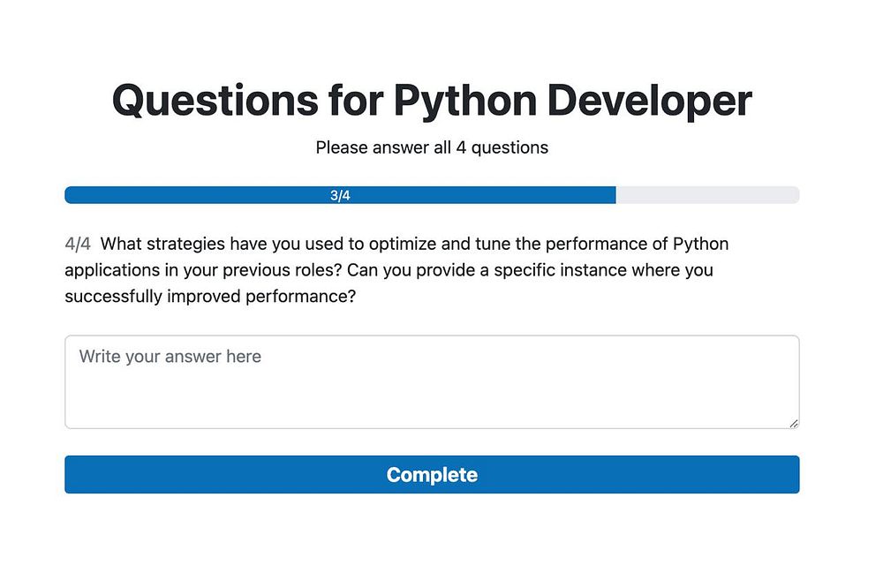Click the Please answer all 4 questions subtitle

click(432, 147)
